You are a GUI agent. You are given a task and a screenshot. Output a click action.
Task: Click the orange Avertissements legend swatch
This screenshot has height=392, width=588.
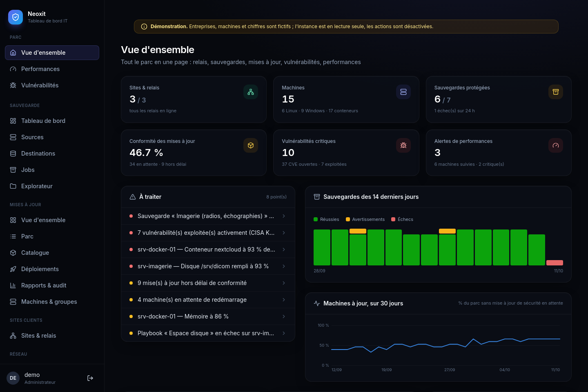[x=348, y=219]
